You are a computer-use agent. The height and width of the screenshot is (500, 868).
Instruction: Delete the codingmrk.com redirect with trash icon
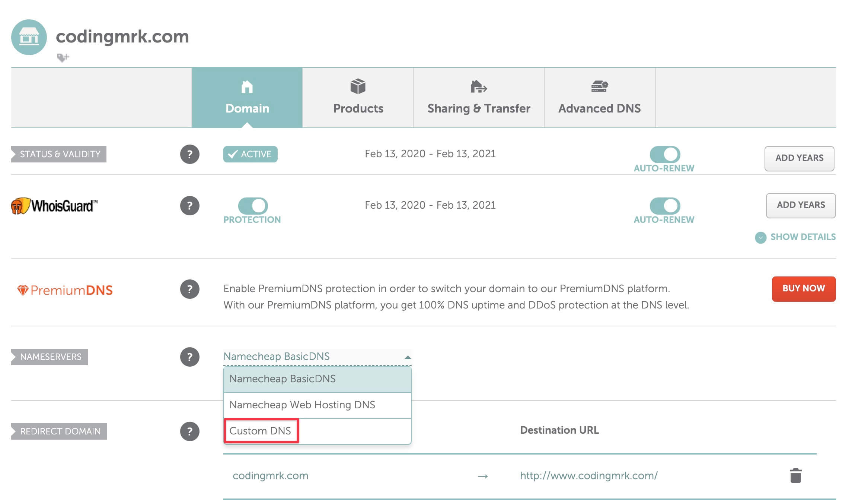pyautogui.click(x=795, y=475)
